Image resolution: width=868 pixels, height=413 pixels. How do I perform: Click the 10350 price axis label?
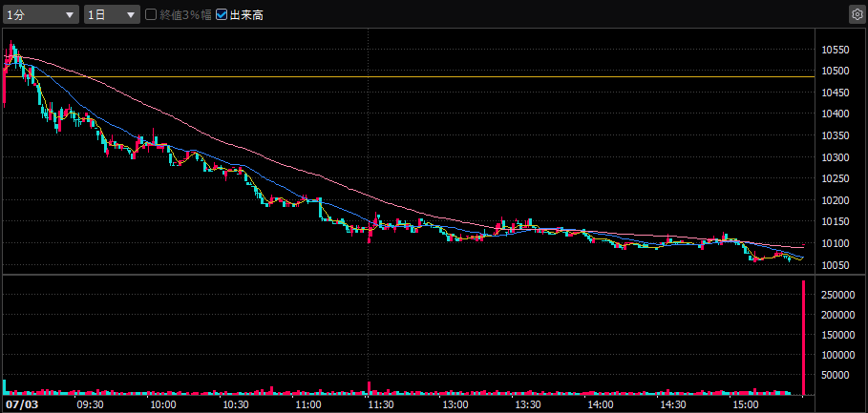click(x=835, y=136)
